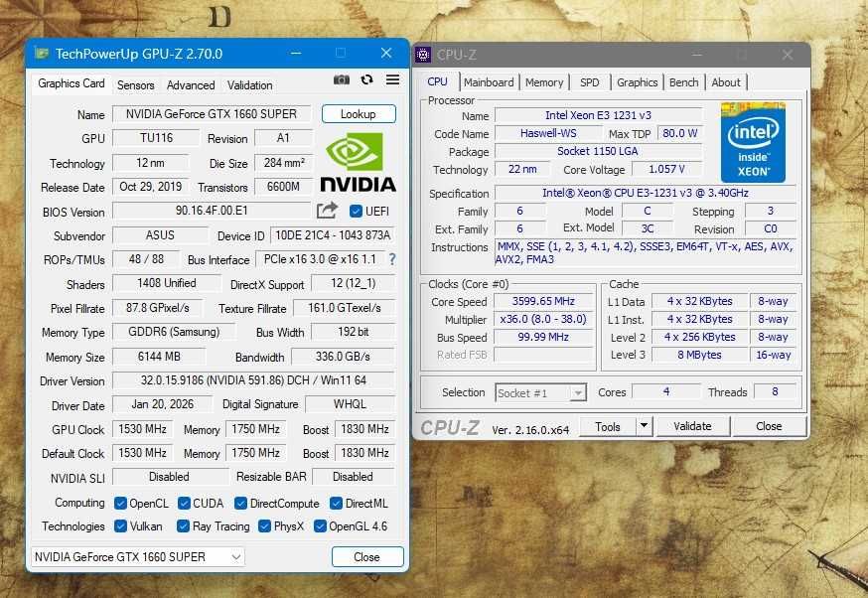Click the Close button in GPU-Z

367,557
